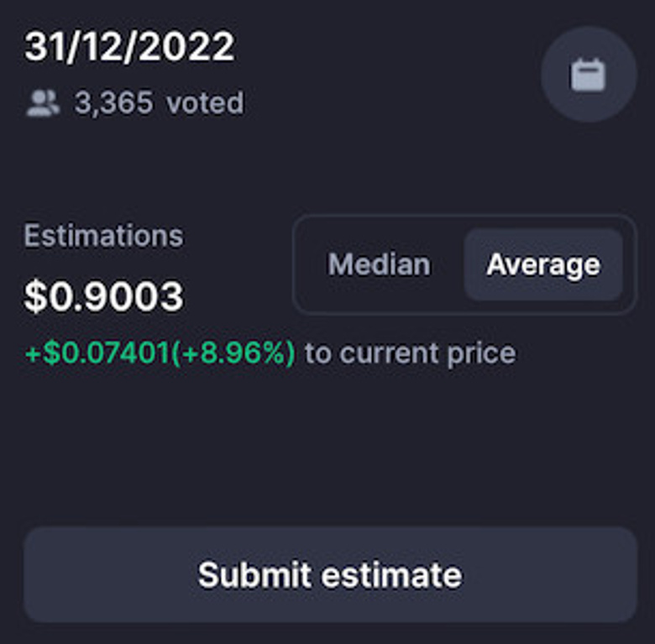655x644 pixels.
Task: Select the $0.9003 estimate value
Action: tap(103, 296)
